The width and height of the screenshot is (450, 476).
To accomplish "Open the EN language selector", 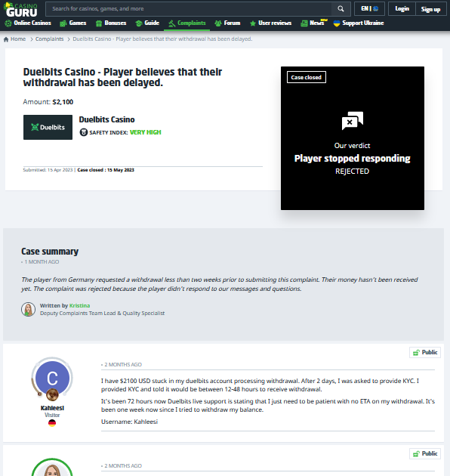I will click(x=369, y=9).
